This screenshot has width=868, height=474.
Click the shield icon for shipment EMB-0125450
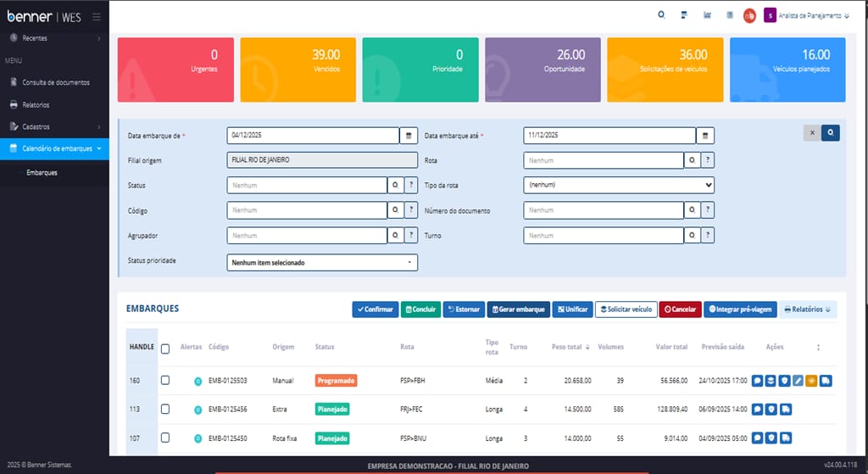pyautogui.click(x=771, y=438)
